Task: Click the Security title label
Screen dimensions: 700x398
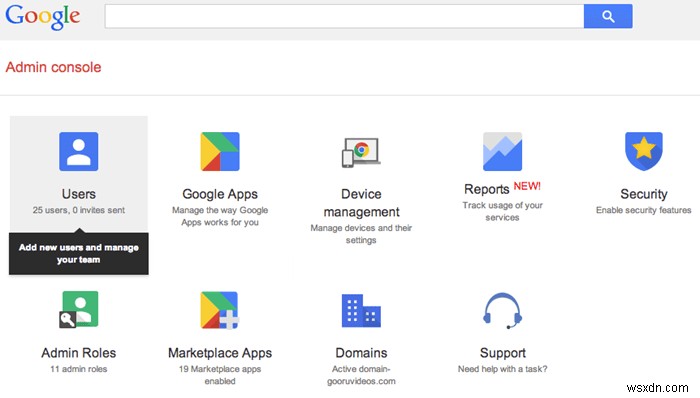Action: (x=643, y=194)
